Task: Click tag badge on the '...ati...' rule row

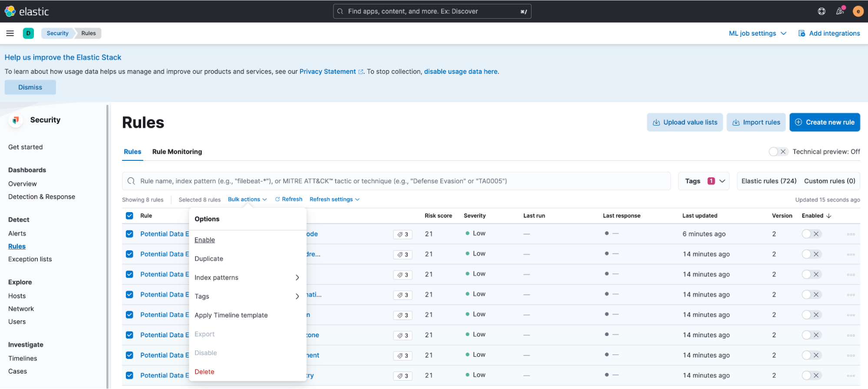Action: [403, 295]
